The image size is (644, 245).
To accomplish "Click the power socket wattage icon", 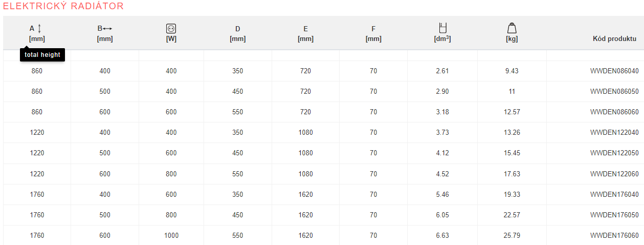I will coord(171,29).
